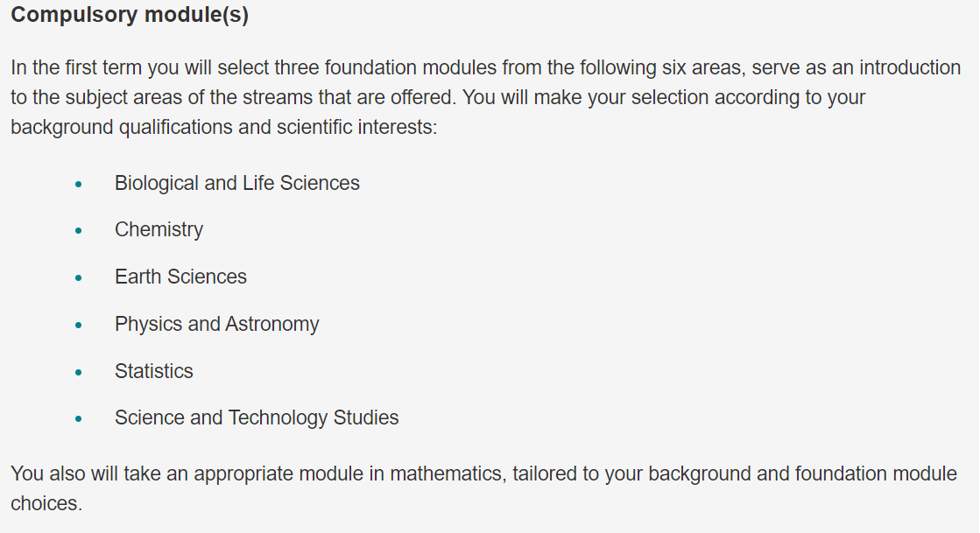The image size is (980, 533).
Task: Click the word 'choices.' in the last line
Action: point(46,503)
